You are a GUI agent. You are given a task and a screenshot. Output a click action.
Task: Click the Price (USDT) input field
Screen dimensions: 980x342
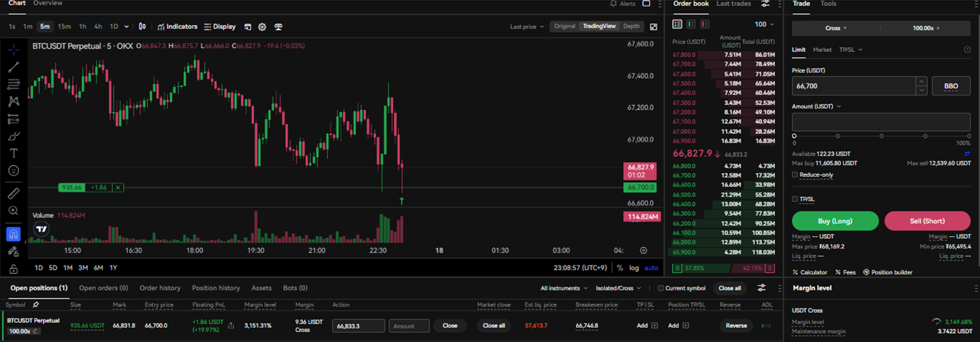tap(854, 86)
